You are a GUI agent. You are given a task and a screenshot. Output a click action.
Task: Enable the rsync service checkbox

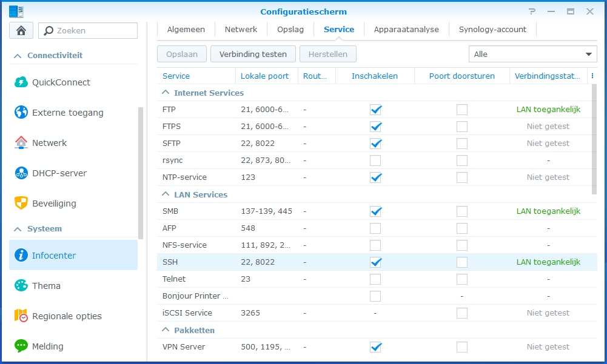(375, 160)
